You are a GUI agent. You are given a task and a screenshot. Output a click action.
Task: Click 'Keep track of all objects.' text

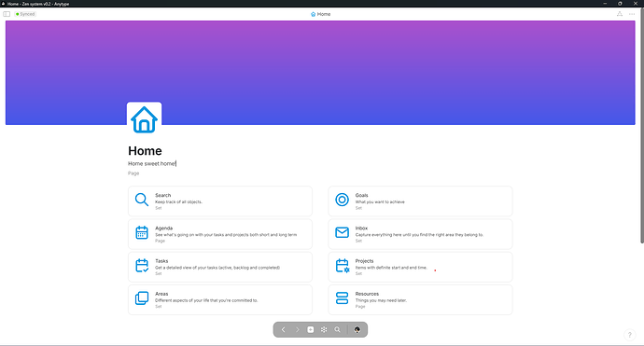point(178,202)
